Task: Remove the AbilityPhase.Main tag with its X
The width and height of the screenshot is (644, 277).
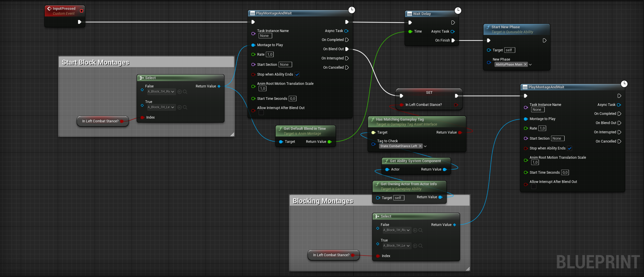Action: (x=525, y=64)
